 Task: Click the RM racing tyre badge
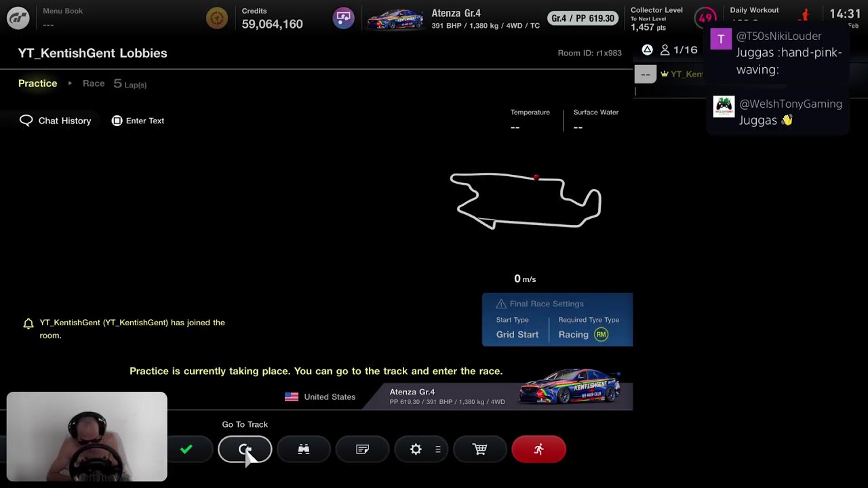[x=601, y=334]
